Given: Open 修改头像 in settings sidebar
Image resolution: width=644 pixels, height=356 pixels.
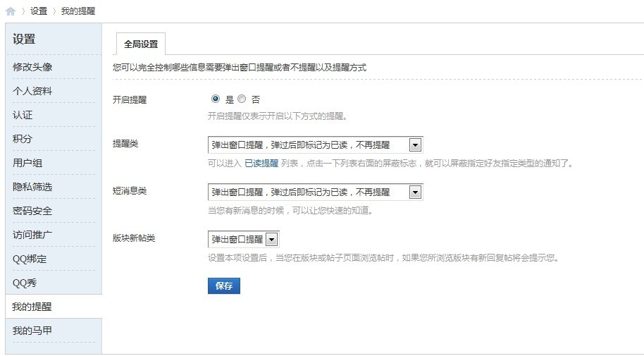Looking at the screenshot, I should [x=32, y=67].
